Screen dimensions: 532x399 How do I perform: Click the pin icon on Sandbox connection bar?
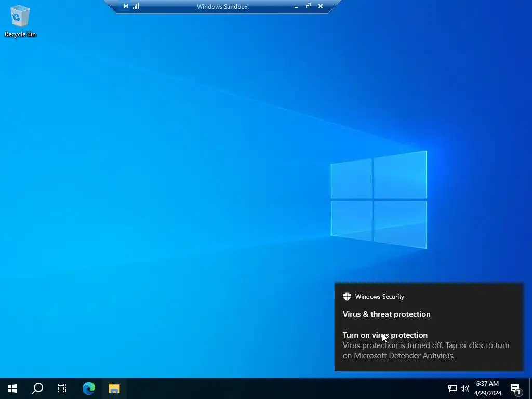tap(125, 6)
